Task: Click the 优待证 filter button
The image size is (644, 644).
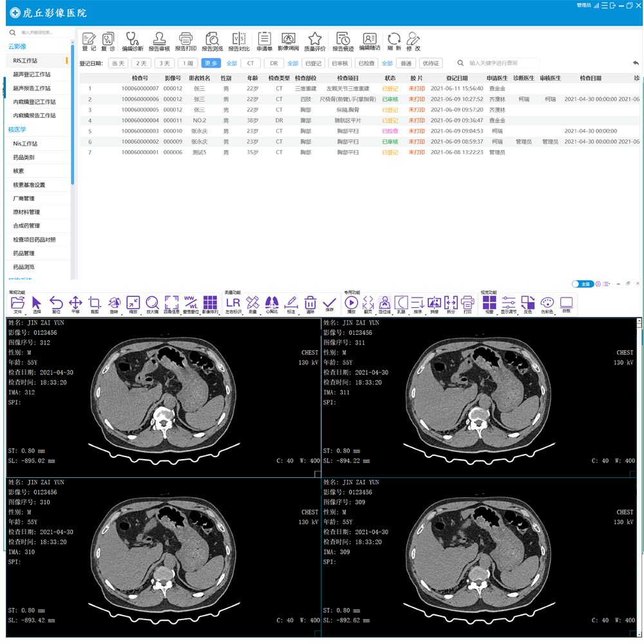Action: pyautogui.click(x=430, y=63)
